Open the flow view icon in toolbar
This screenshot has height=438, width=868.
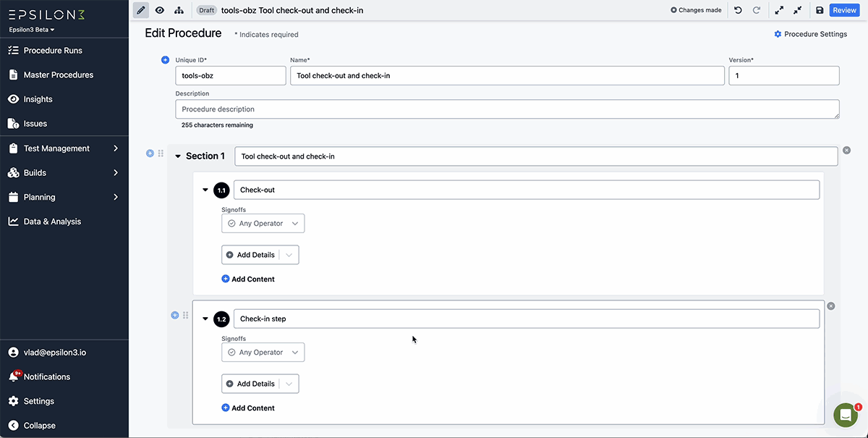pyautogui.click(x=178, y=10)
